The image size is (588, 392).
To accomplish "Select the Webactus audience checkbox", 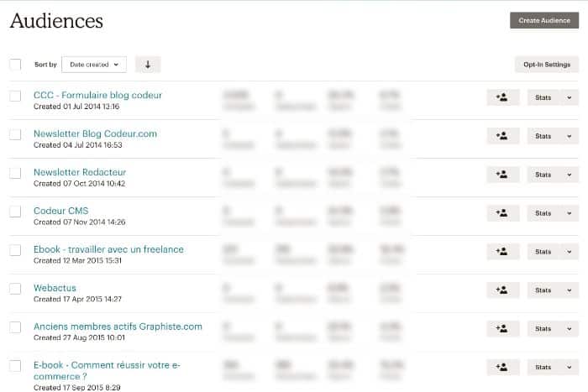I will (x=15, y=290).
